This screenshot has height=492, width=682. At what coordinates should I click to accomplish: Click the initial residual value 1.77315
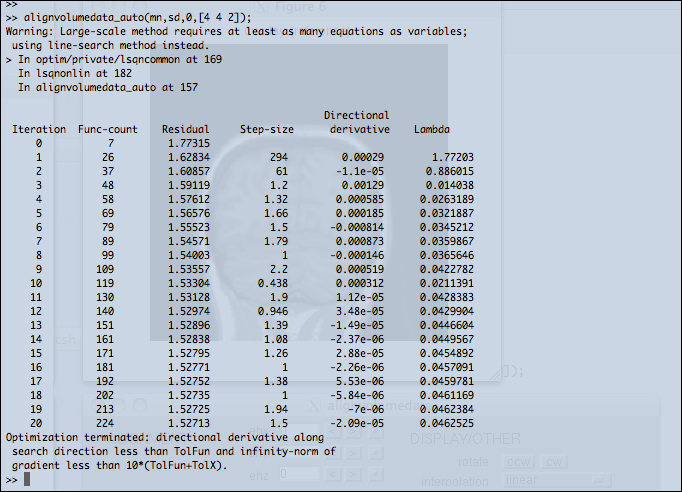click(189, 144)
